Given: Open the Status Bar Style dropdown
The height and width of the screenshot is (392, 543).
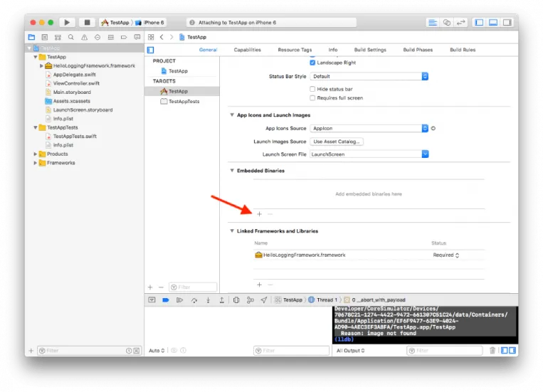Looking at the screenshot, I should click(369, 76).
